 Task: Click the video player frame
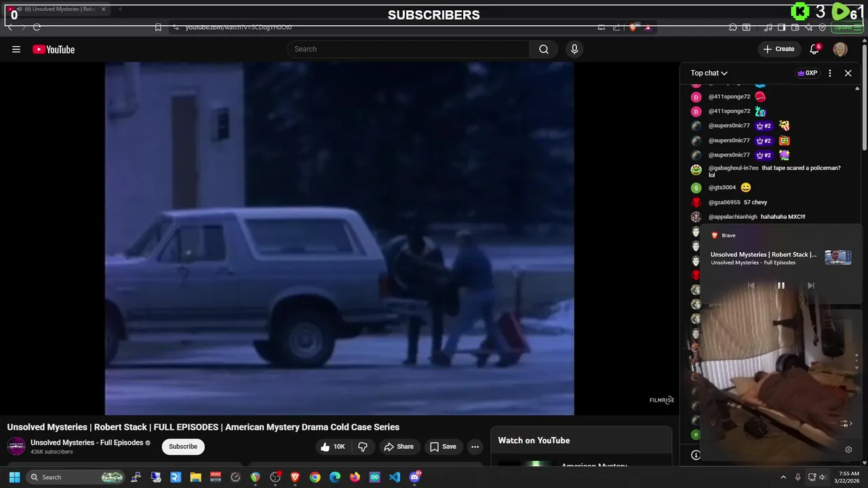coord(339,238)
